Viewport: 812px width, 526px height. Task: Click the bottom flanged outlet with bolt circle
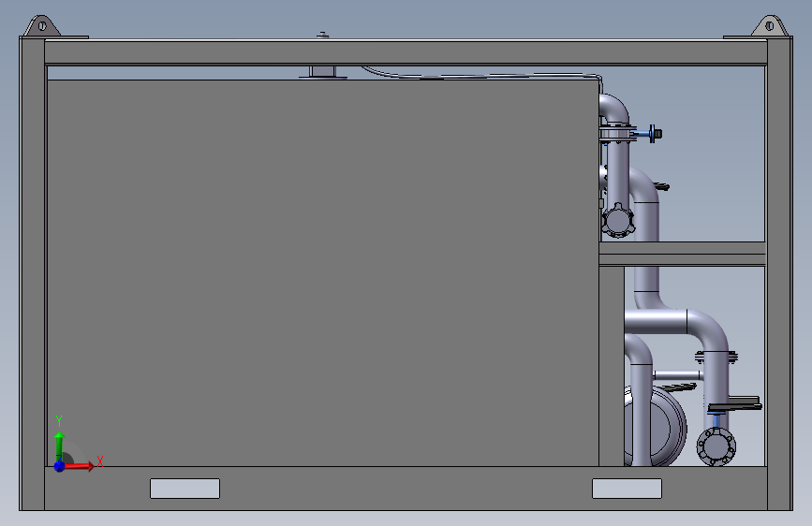716,446
